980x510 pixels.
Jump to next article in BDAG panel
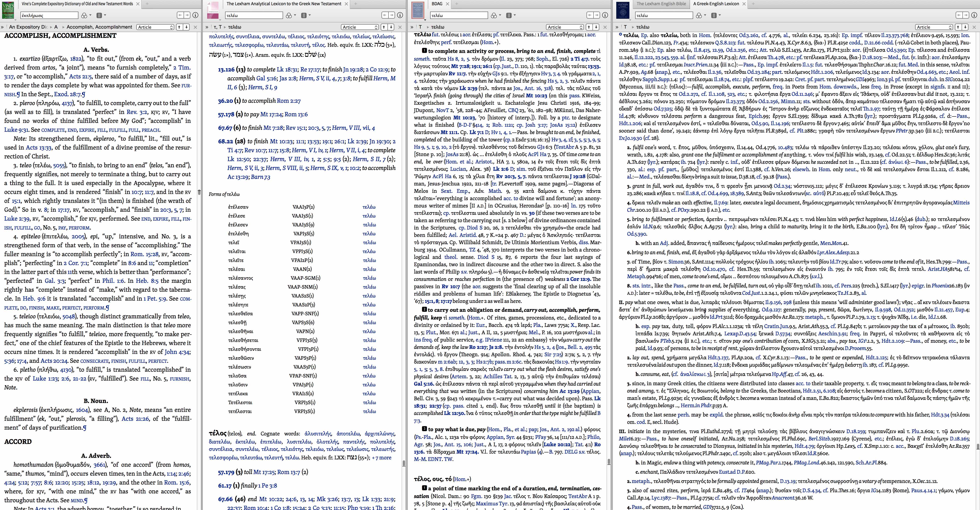click(596, 27)
